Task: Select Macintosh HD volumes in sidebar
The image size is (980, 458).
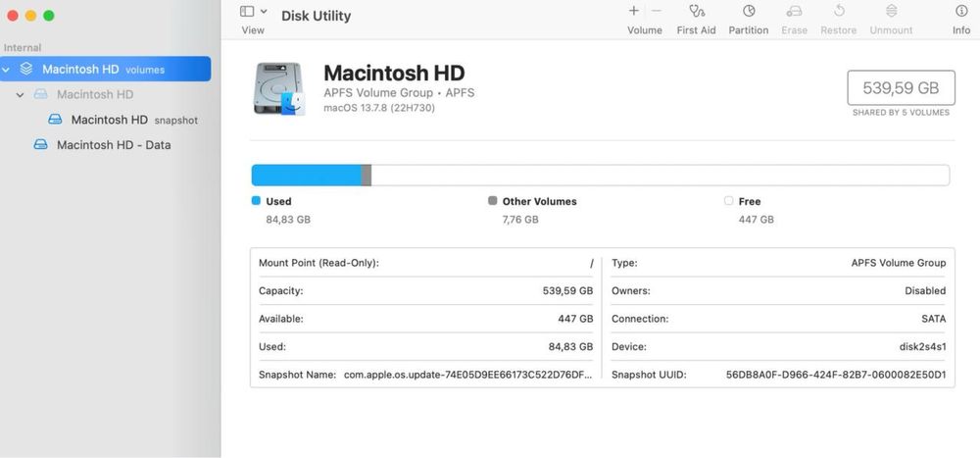Action: pyautogui.click(x=106, y=69)
